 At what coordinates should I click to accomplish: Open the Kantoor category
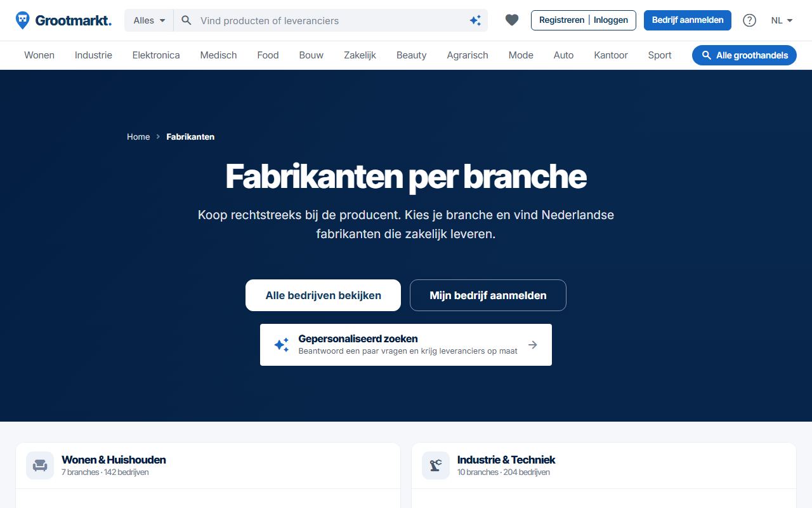pyautogui.click(x=611, y=55)
